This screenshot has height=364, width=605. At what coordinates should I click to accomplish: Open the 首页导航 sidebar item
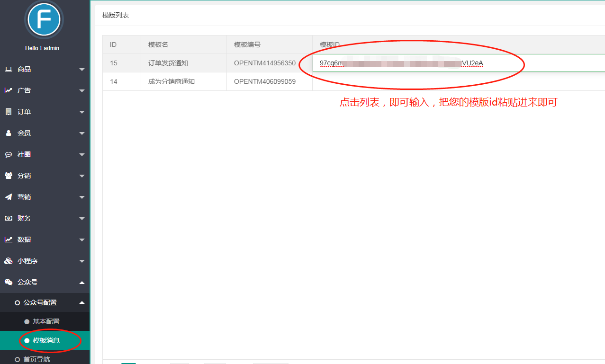36,359
